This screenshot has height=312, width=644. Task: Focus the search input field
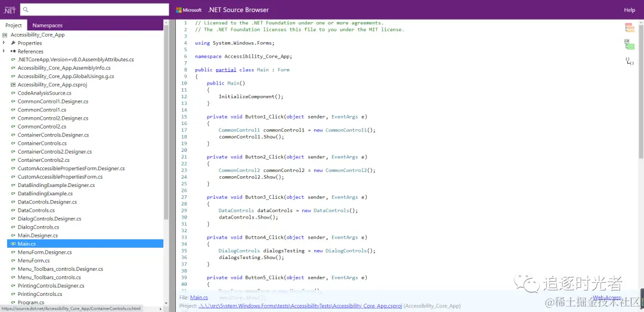pyautogui.click(x=94, y=10)
